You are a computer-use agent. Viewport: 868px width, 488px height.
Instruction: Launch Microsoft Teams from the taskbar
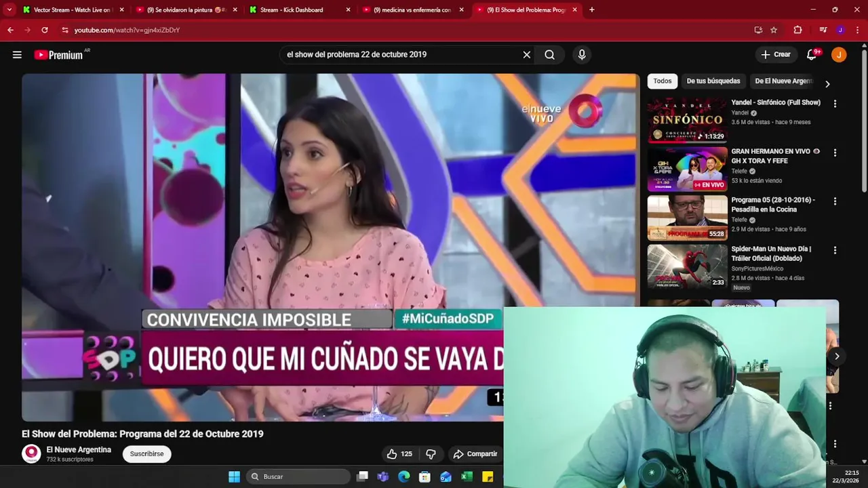coord(383,476)
